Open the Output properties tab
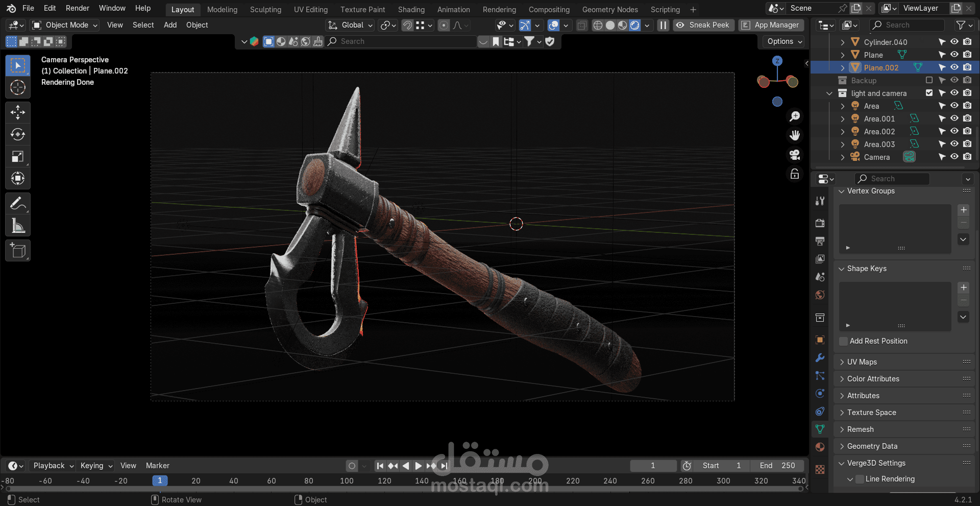 coord(820,241)
